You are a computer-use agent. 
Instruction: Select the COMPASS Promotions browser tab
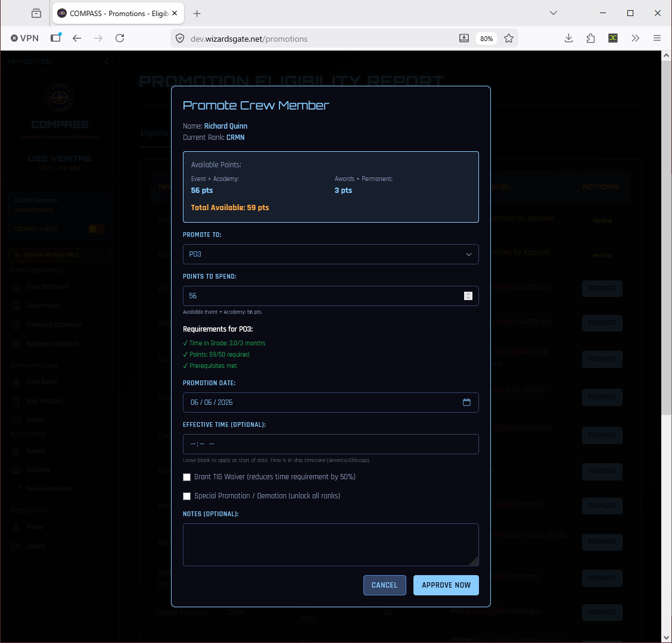118,13
